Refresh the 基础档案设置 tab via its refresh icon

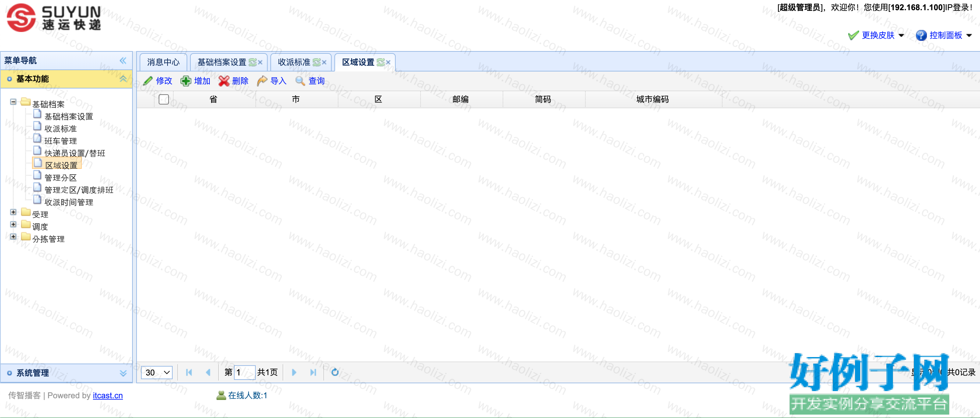click(253, 62)
